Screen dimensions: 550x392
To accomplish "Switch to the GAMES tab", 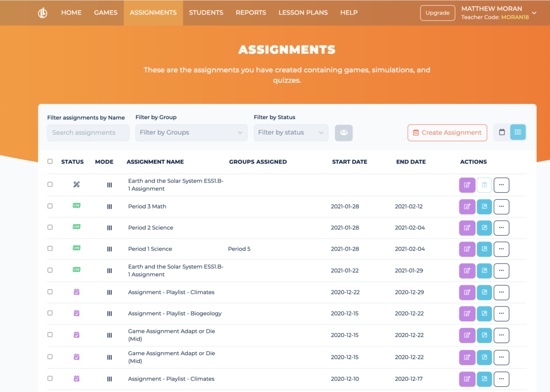I will coord(105,13).
